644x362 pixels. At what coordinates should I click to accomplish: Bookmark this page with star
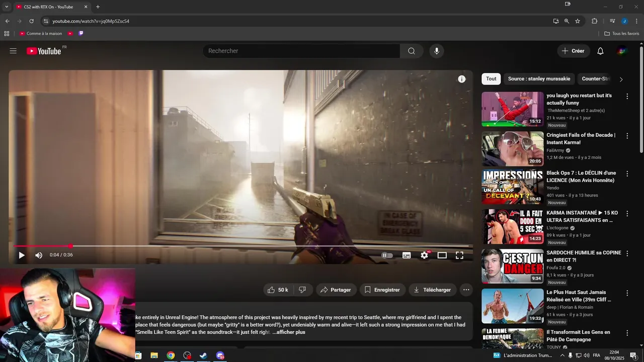pyautogui.click(x=578, y=21)
